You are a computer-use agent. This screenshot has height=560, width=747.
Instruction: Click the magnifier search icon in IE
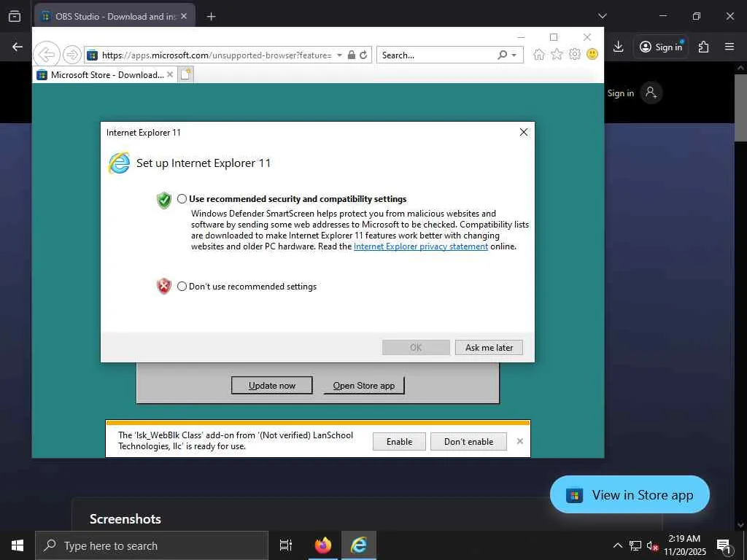[x=502, y=55]
